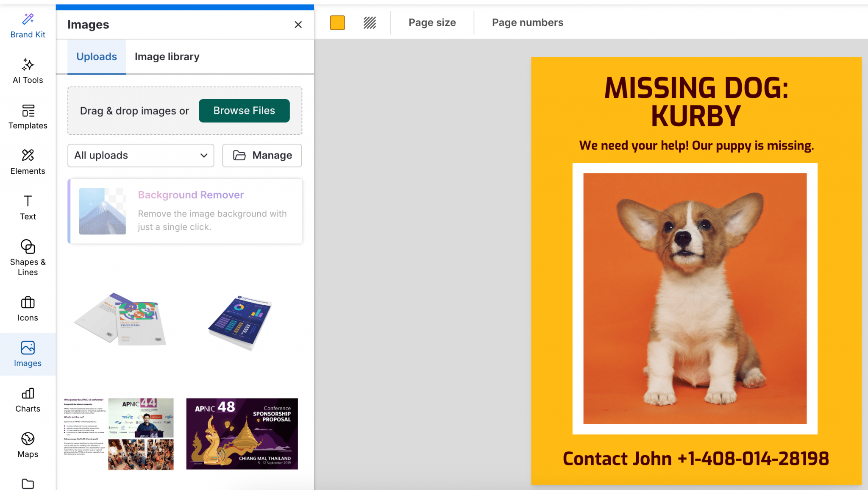Viewport: 868px width, 490px height.
Task: Click the Browse Files button
Action: 244,111
